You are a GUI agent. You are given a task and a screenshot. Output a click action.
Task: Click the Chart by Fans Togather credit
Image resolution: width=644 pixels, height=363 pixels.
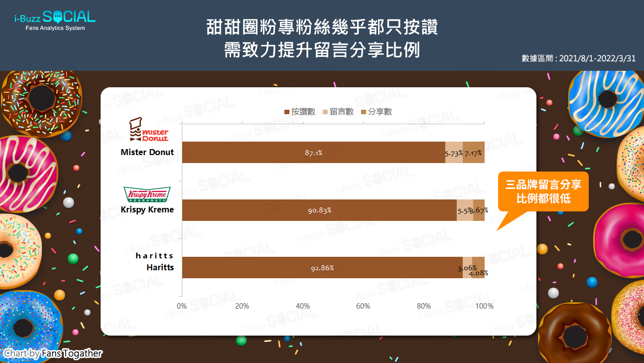click(x=53, y=354)
